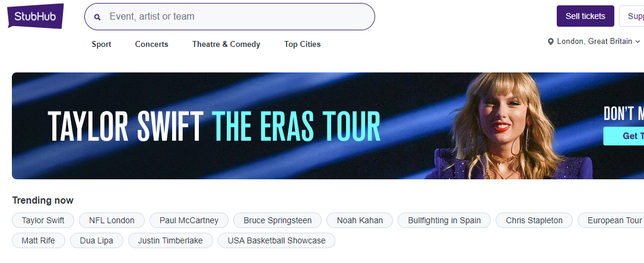Open the Sport menu
The height and width of the screenshot is (263, 644).
point(101,44)
